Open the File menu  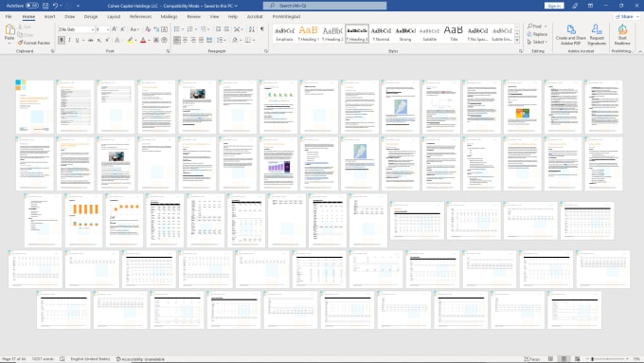[9, 17]
